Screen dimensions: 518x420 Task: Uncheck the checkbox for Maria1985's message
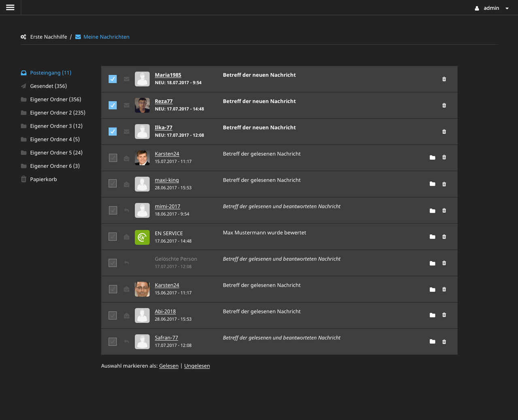click(112, 79)
